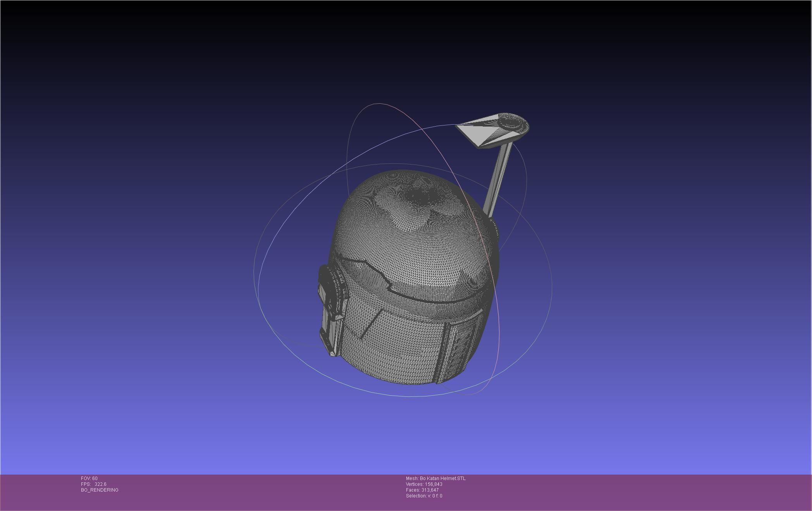The image size is (812, 511).
Task: Click the 'BO_RENDERING' label
Action: pos(100,490)
